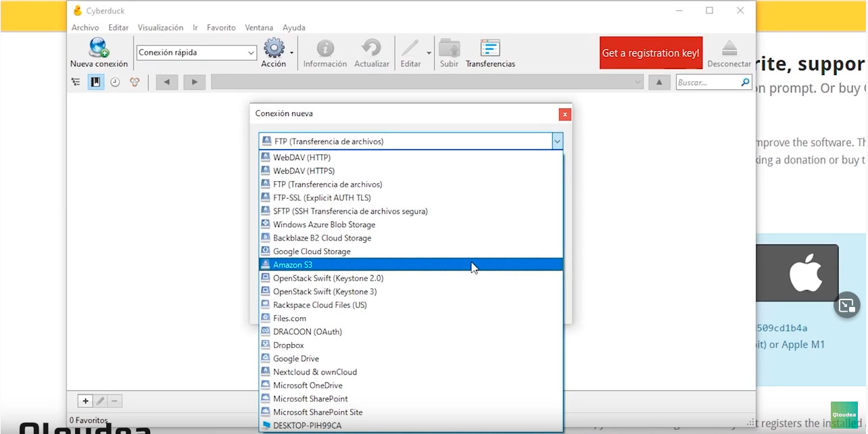
Task: Select Microsoft SharePoint Site
Action: (411, 412)
